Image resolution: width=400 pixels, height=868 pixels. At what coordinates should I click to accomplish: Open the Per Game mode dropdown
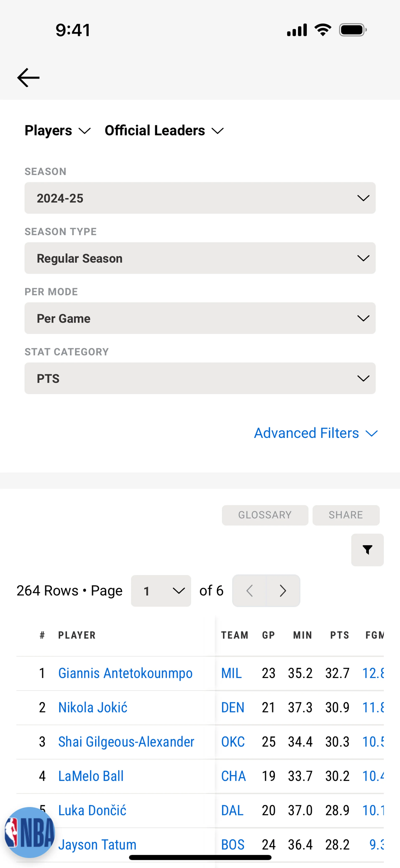coord(200,318)
